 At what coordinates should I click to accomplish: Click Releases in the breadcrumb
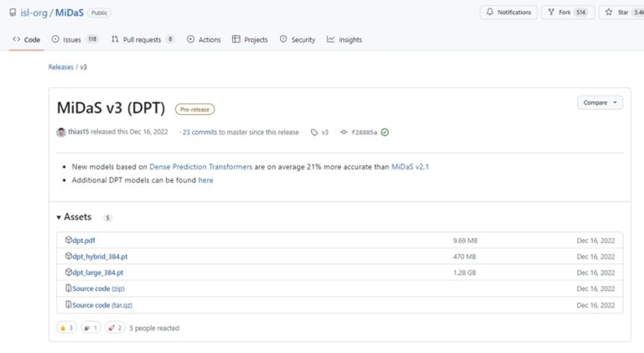(x=60, y=66)
